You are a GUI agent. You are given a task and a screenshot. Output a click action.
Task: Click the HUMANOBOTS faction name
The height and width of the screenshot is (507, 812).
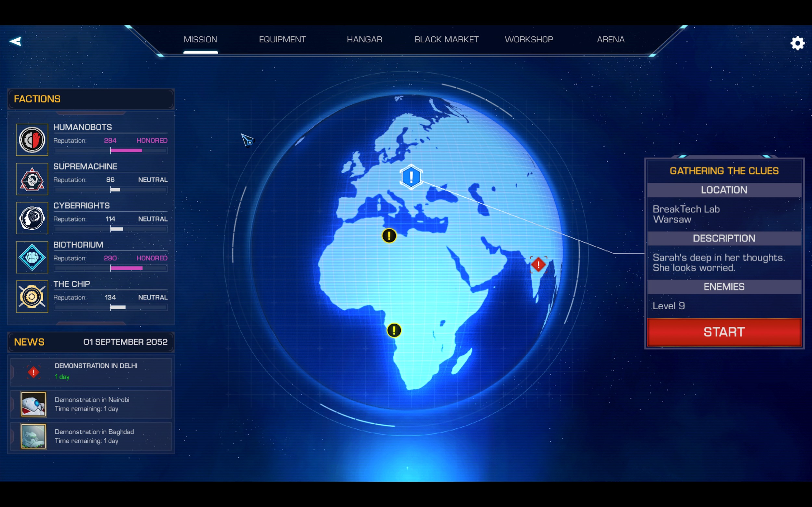[82, 128]
